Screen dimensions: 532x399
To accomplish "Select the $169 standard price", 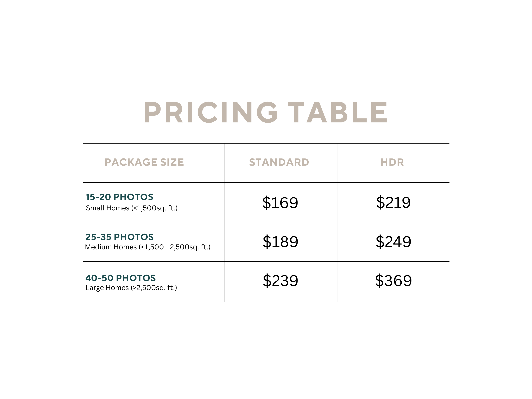I will [x=280, y=202].
